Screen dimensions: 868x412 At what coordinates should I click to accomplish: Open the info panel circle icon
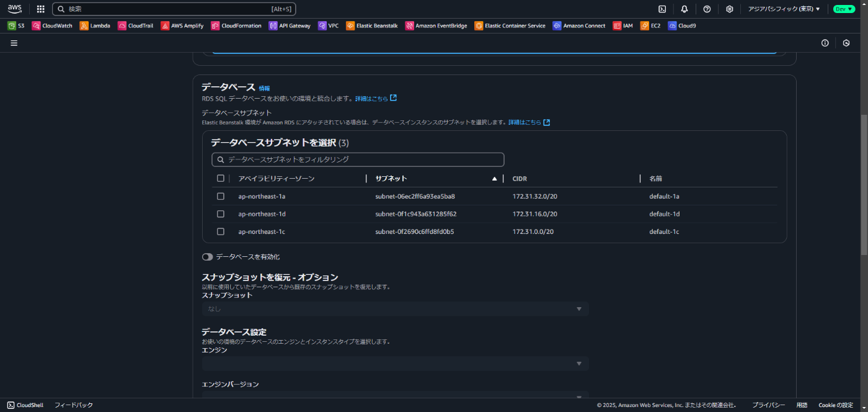(825, 43)
